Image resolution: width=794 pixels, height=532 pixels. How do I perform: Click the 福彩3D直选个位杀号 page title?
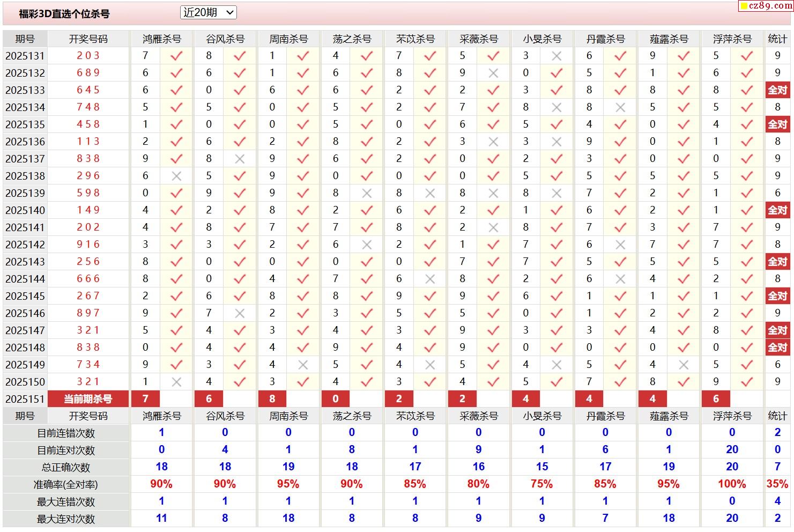point(64,14)
